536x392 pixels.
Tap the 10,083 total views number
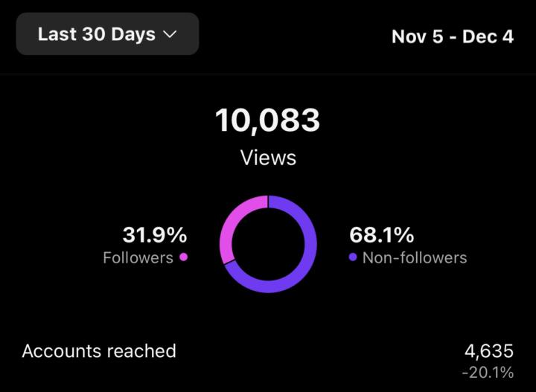[x=268, y=121]
